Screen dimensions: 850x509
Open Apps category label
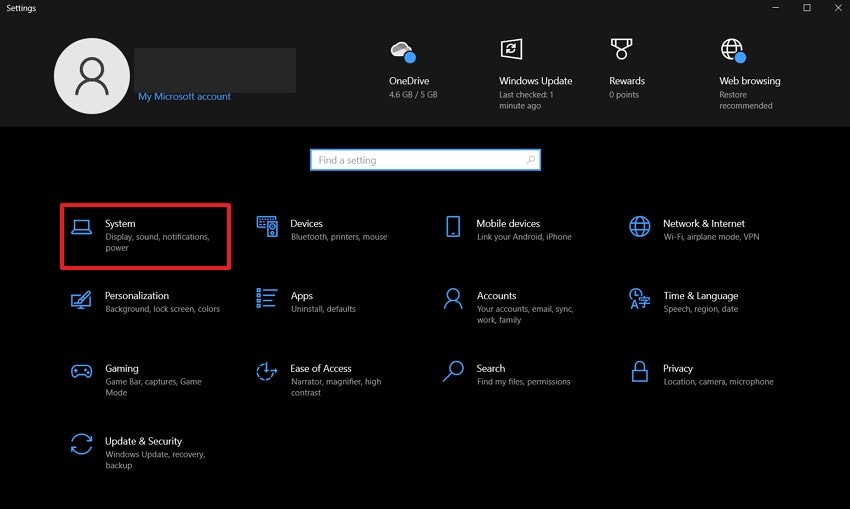click(301, 296)
